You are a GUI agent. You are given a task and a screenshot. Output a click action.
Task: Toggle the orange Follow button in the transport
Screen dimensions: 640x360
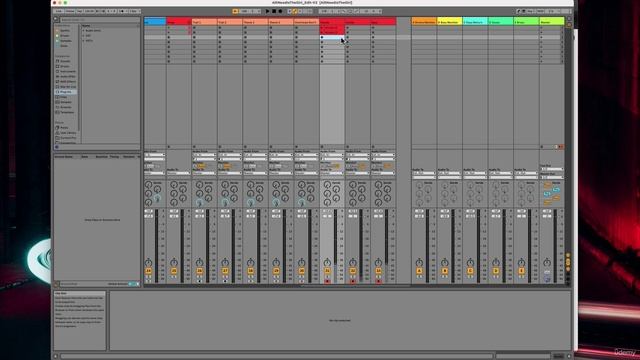235,11
